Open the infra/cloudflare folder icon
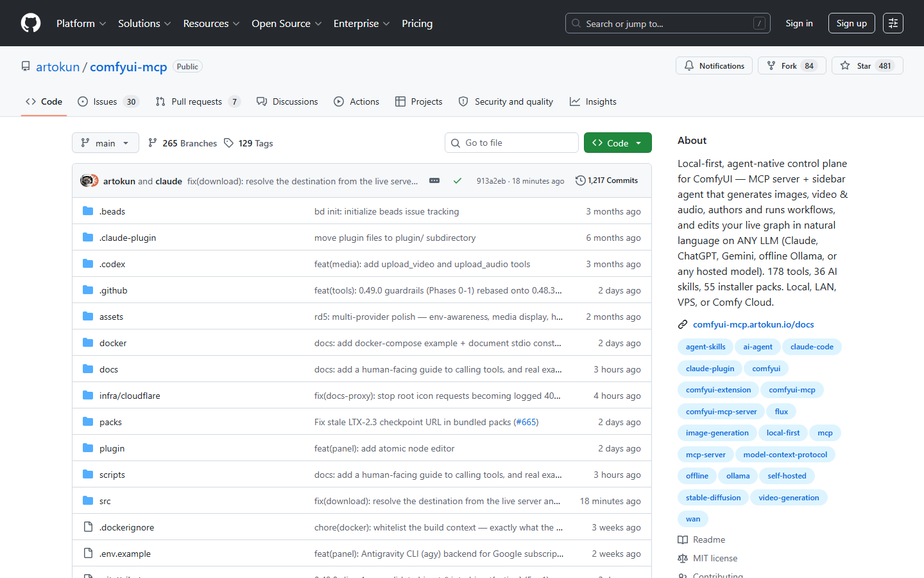Viewport: 924px width, 578px height. 88,396
